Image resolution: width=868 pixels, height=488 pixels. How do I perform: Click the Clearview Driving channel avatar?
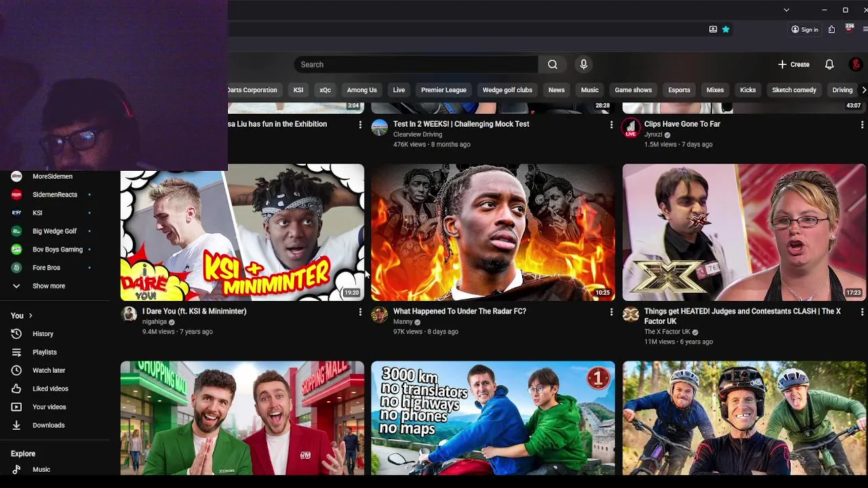tap(380, 127)
